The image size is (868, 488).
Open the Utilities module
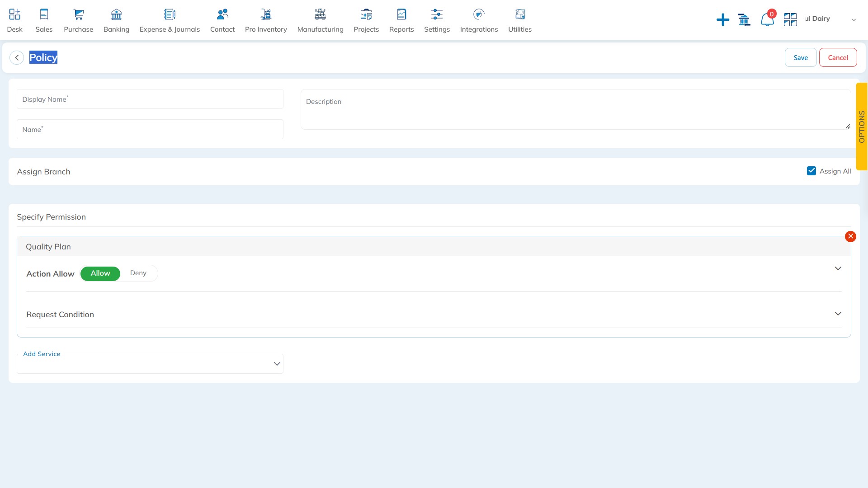pos(519,19)
